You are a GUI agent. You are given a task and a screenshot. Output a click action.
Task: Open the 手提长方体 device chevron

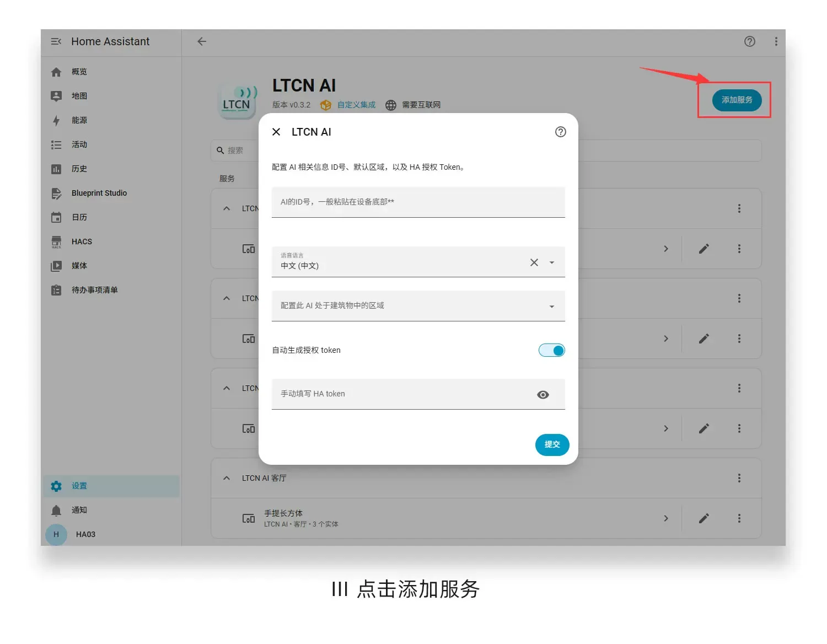click(666, 518)
